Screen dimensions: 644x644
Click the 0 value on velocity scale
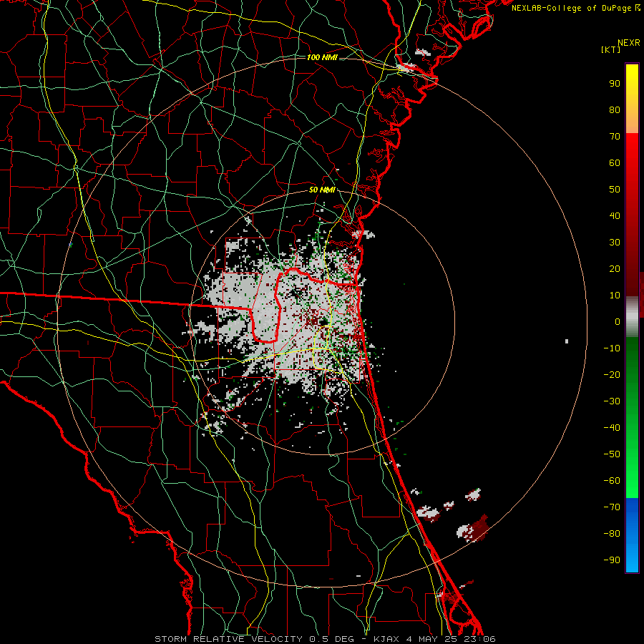pyautogui.click(x=618, y=322)
